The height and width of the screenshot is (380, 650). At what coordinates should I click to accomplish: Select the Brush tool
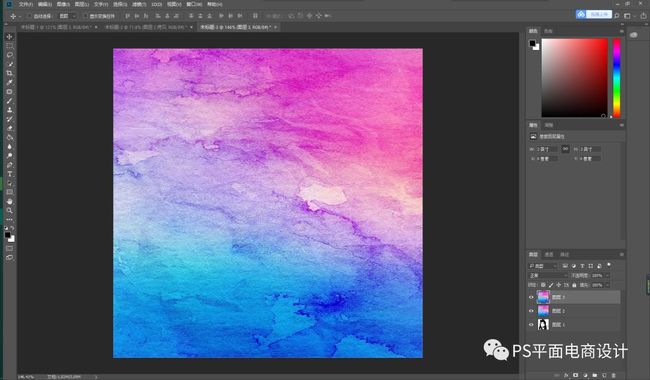[x=10, y=101]
